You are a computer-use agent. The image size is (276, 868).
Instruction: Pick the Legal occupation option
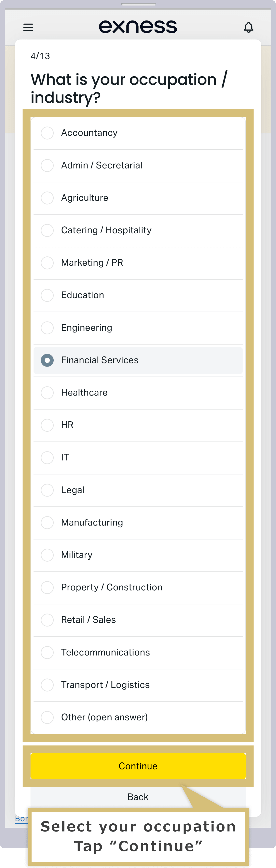pos(138,490)
